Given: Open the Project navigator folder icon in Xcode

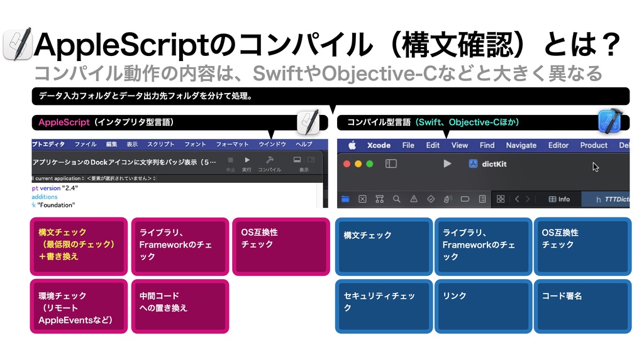Looking at the screenshot, I should [x=343, y=199].
